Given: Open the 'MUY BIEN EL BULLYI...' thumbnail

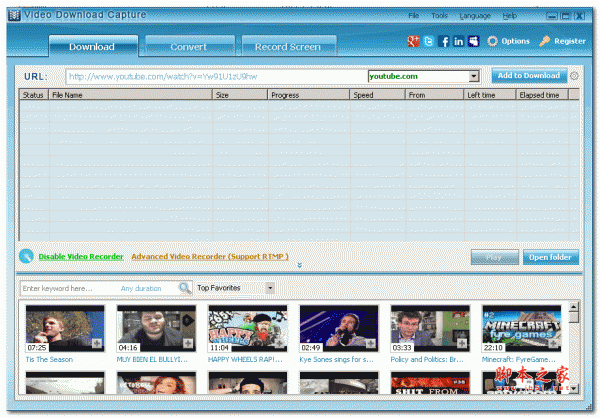Looking at the screenshot, I should coord(156,328).
